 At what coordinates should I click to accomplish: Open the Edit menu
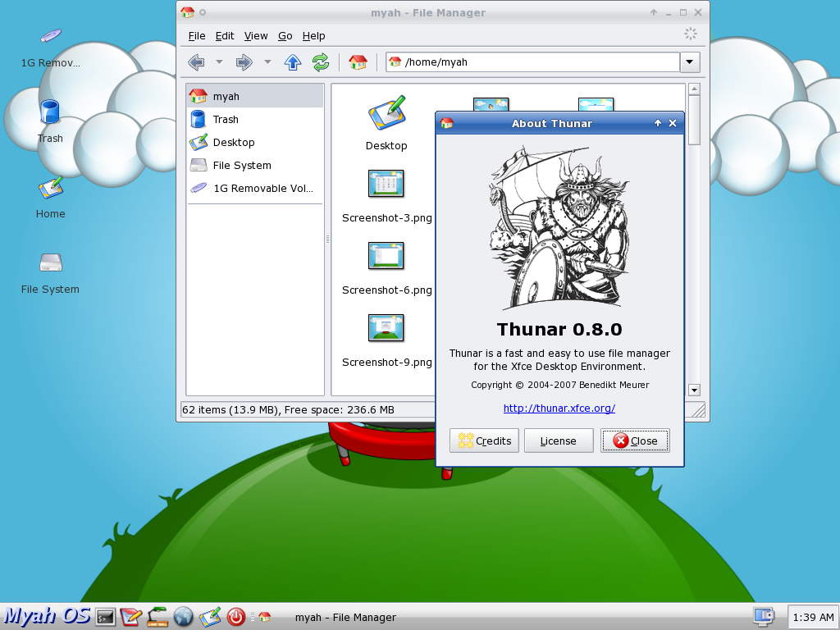225,36
